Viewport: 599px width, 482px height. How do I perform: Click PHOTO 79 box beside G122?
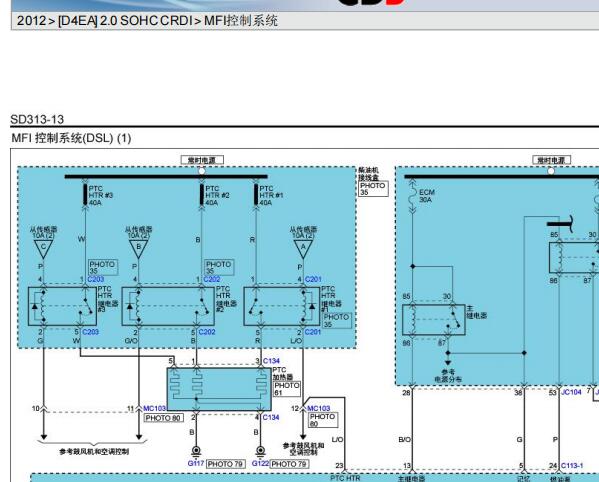(x=289, y=464)
